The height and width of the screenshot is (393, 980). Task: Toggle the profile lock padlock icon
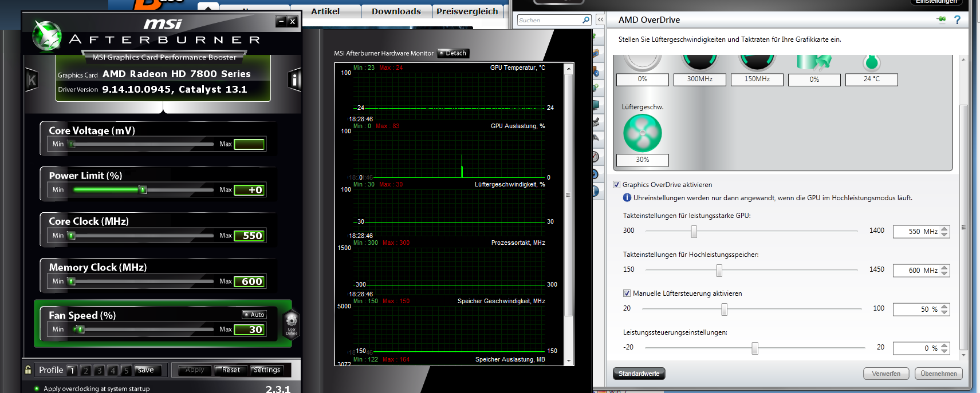28,370
